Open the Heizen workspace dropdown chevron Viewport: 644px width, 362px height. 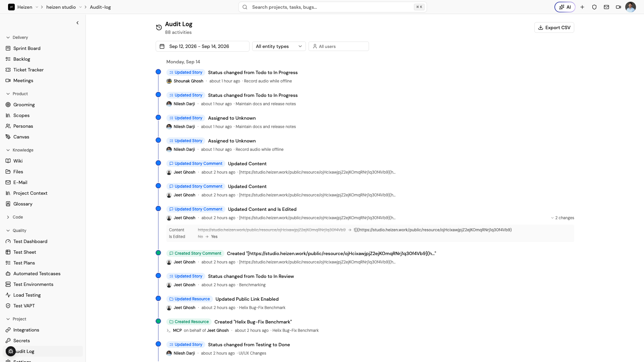[37, 7]
